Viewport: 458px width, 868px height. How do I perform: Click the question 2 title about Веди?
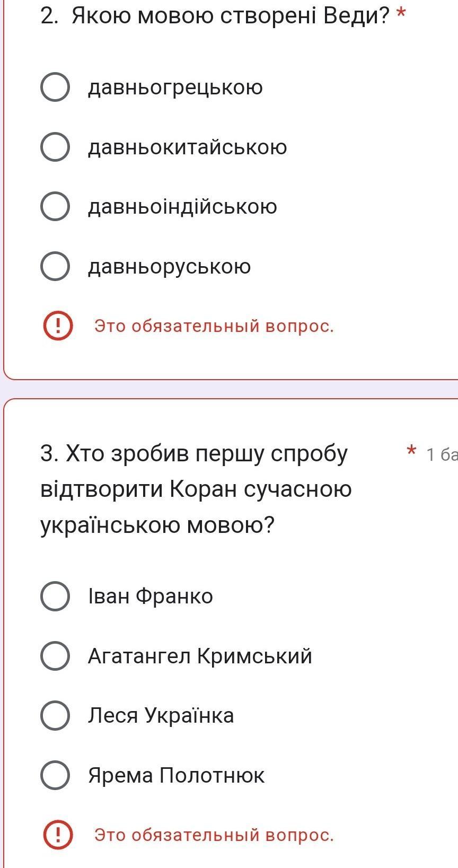click(215, 16)
